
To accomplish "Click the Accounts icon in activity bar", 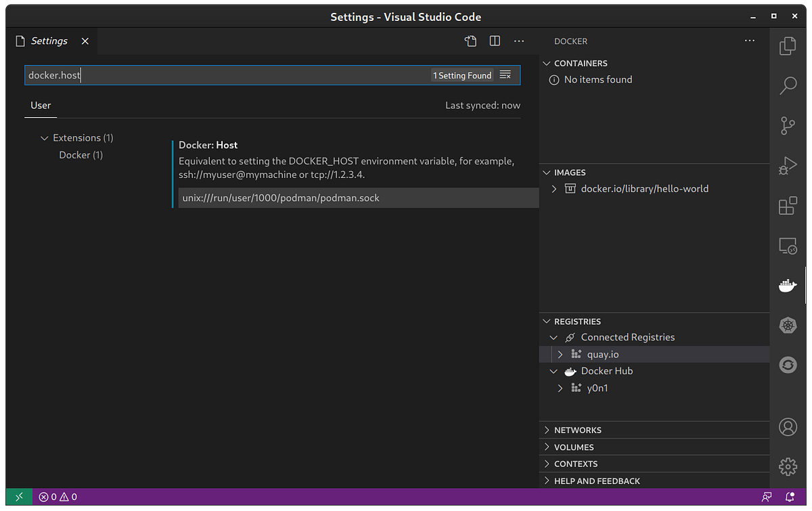I will click(x=788, y=427).
